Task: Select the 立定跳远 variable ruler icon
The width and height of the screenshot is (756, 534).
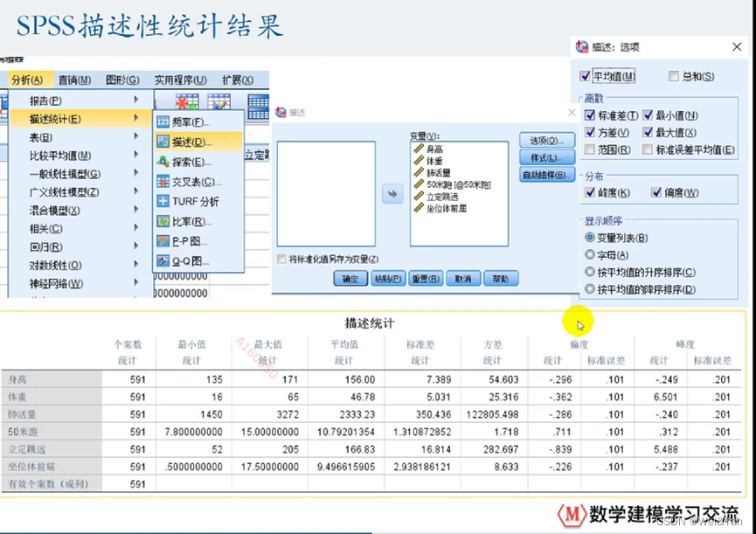Action: (419, 196)
